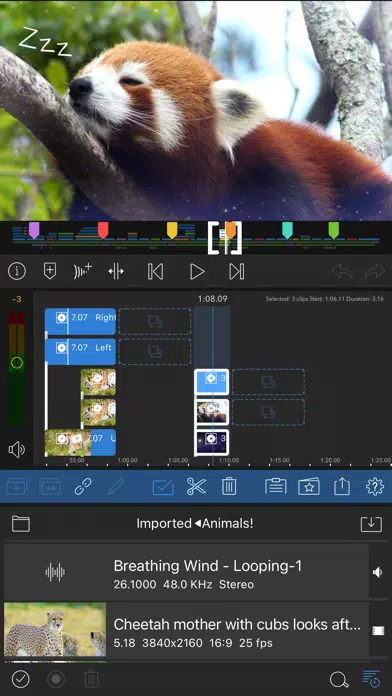392x696 pixels.
Task: Redo the last undone edit
Action: 375,271
